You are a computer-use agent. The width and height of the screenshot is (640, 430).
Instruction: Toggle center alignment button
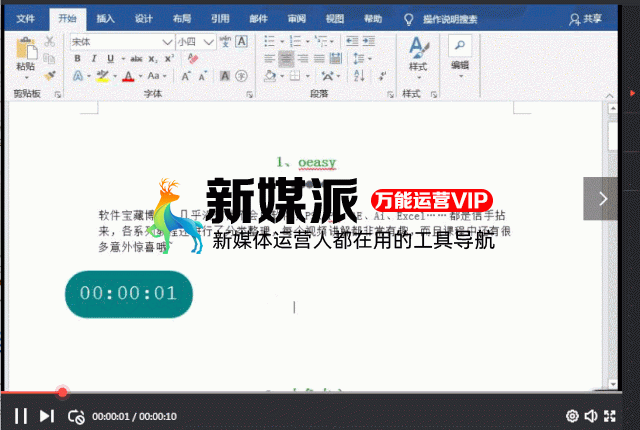pos(286,59)
